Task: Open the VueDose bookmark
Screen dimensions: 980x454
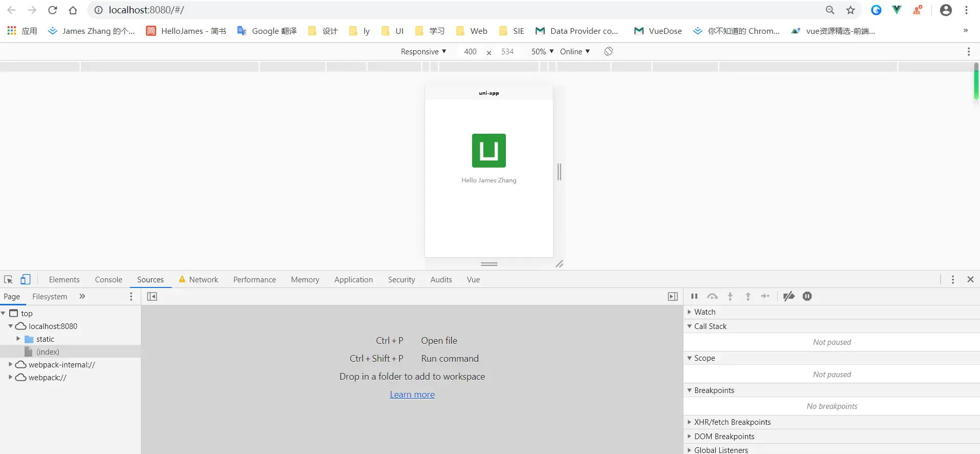Action: click(x=658, y=31)
